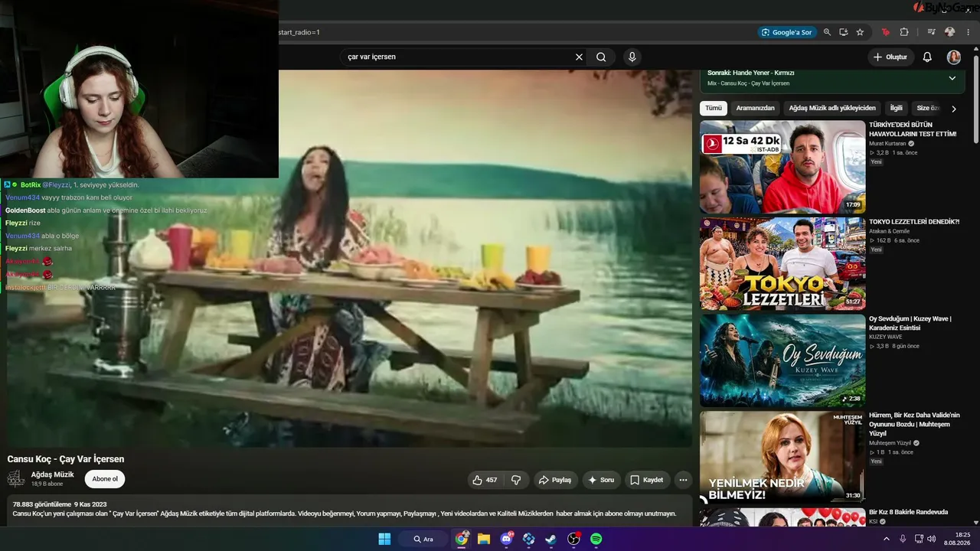Open the YouTube account avatar menu
Screen dimensions: 980x551
[953, 57]
